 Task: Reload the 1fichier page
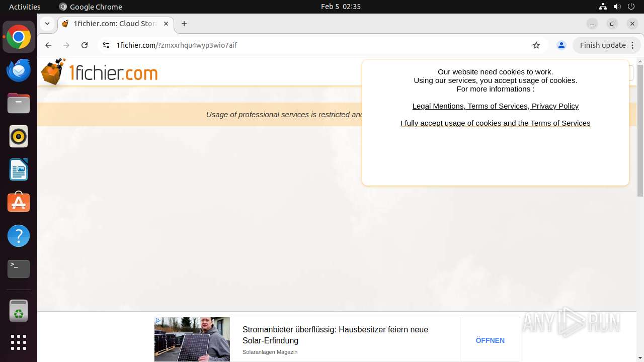coord(85,45)
